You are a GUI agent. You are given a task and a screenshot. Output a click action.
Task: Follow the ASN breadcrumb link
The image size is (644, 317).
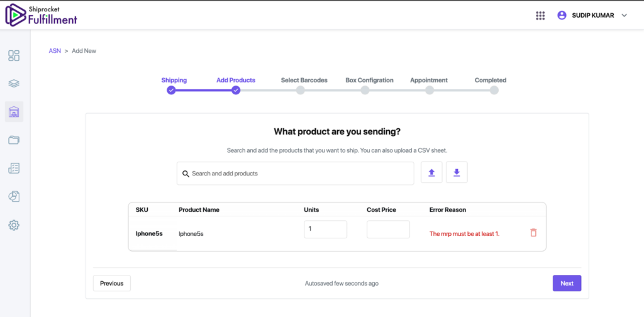click(55, 51)
